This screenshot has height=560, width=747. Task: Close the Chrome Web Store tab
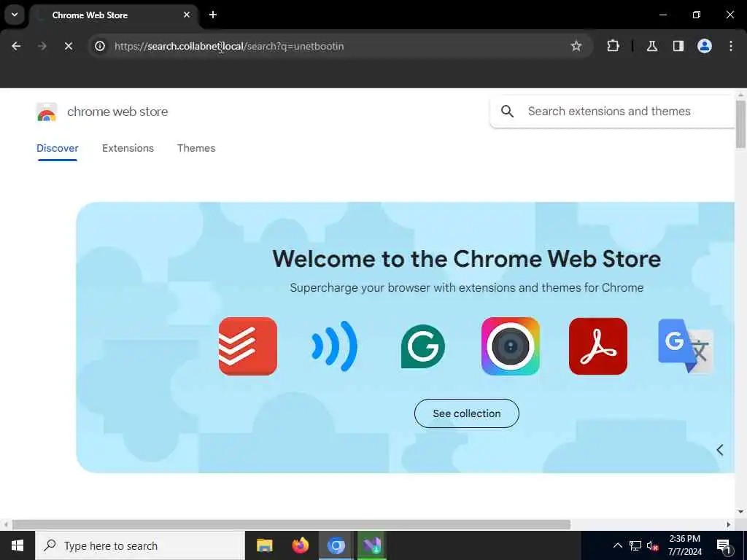point(187,15)
